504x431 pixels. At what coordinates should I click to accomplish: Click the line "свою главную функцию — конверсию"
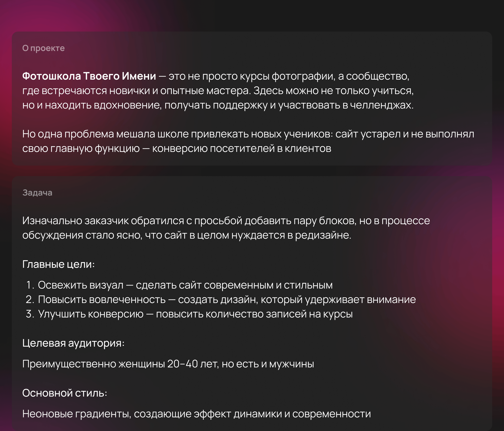(177, 149)
